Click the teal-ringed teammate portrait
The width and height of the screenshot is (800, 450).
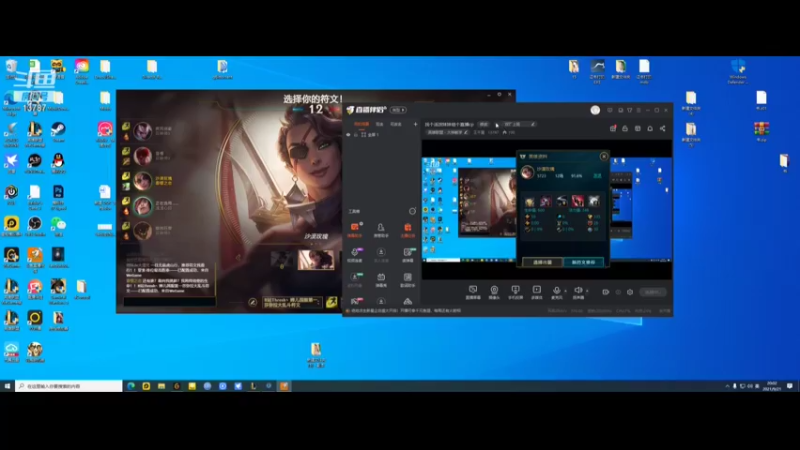[x=143, y=206]
